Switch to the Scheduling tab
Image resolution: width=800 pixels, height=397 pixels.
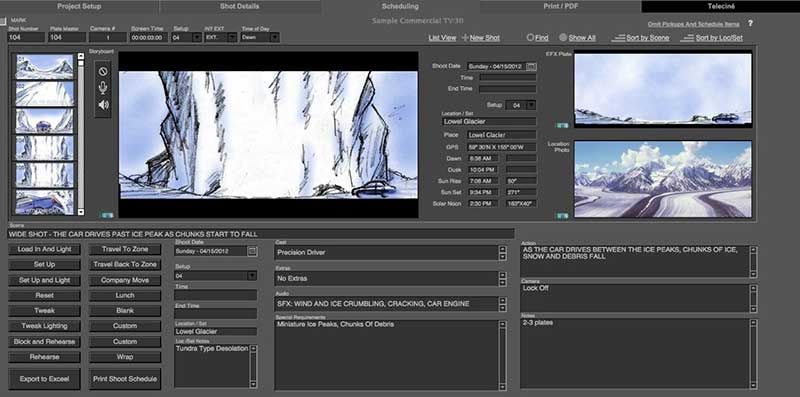pyautogui.click(x=400, y=7)
